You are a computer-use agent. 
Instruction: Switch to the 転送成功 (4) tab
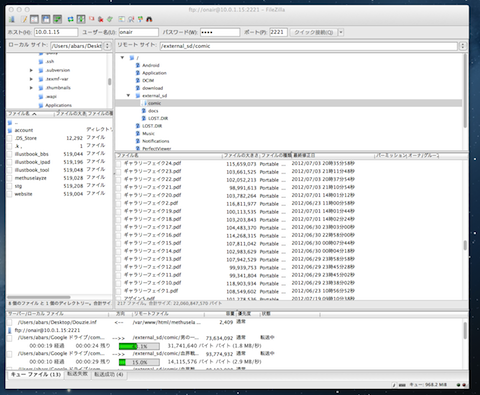pos(109,374)
